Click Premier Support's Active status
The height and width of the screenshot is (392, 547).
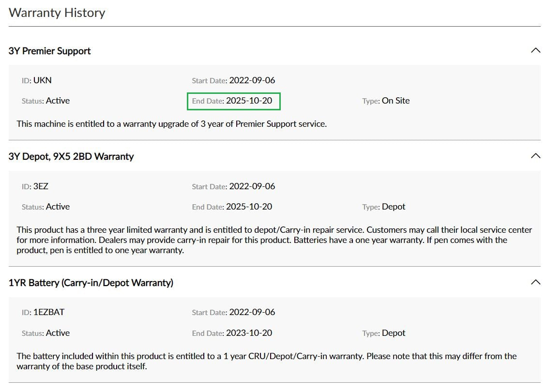coord(58,101)
